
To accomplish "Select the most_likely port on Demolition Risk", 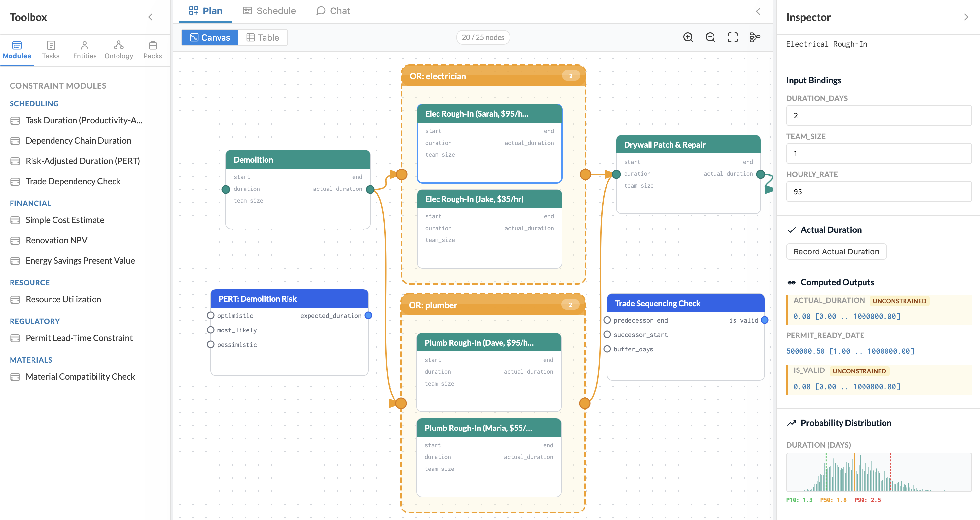I will point(211,330).
